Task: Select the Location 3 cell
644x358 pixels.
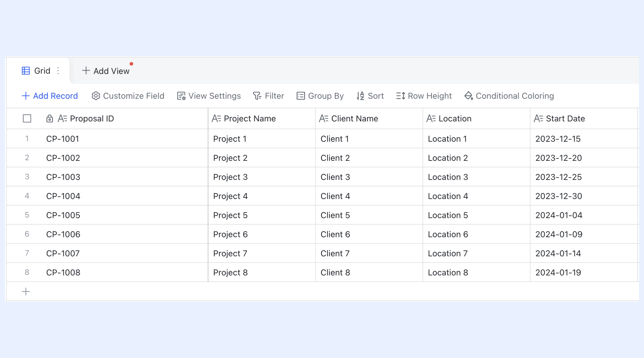Action: [x=476, y=177]
